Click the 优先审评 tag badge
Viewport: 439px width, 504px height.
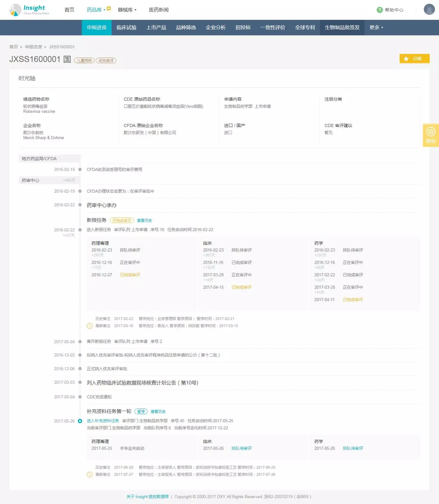pos(106,61)
